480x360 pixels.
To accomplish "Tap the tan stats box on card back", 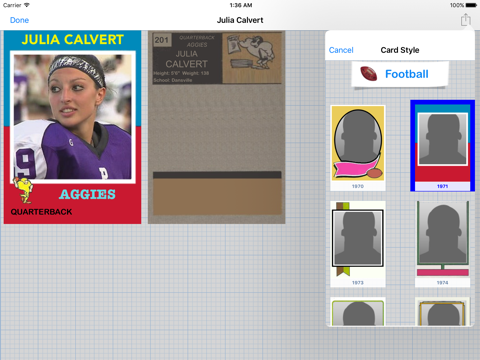I will [x=217, y=196].
